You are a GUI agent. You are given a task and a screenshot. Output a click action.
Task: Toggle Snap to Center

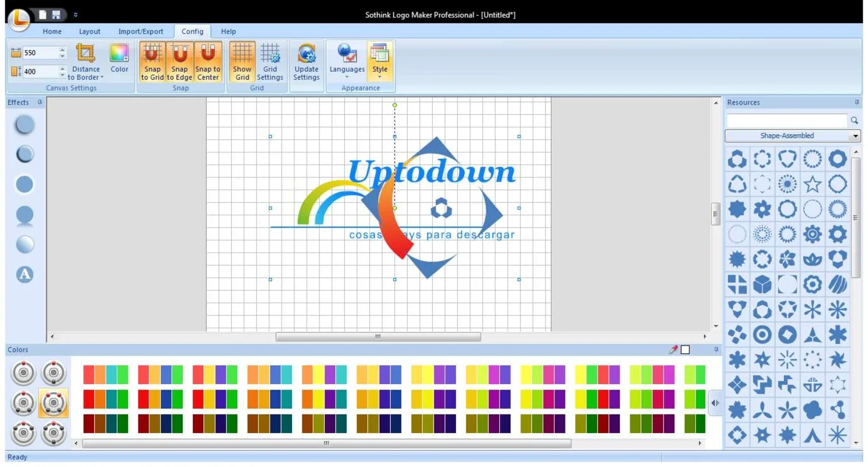click(x=207, y=62)
